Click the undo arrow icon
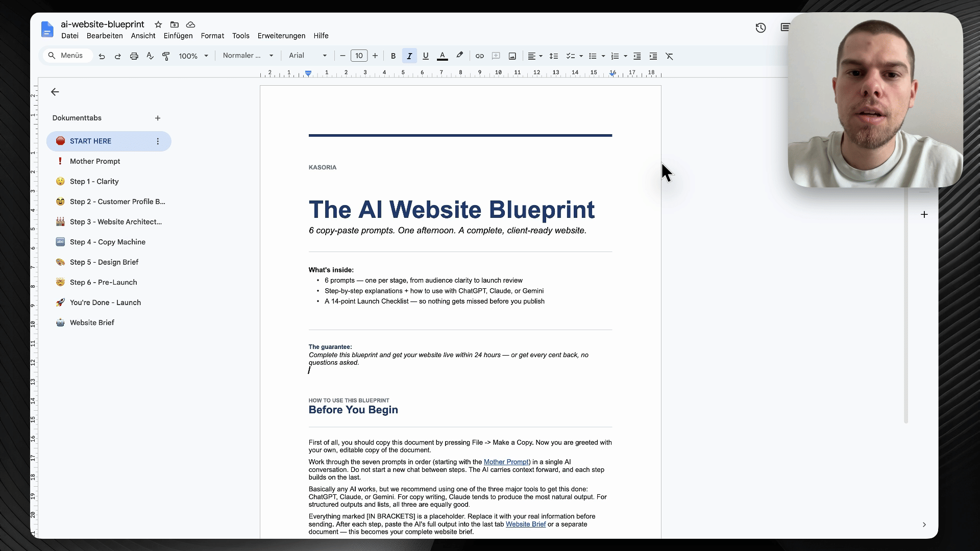Screen dimensions: 980x551 point(102,56)
